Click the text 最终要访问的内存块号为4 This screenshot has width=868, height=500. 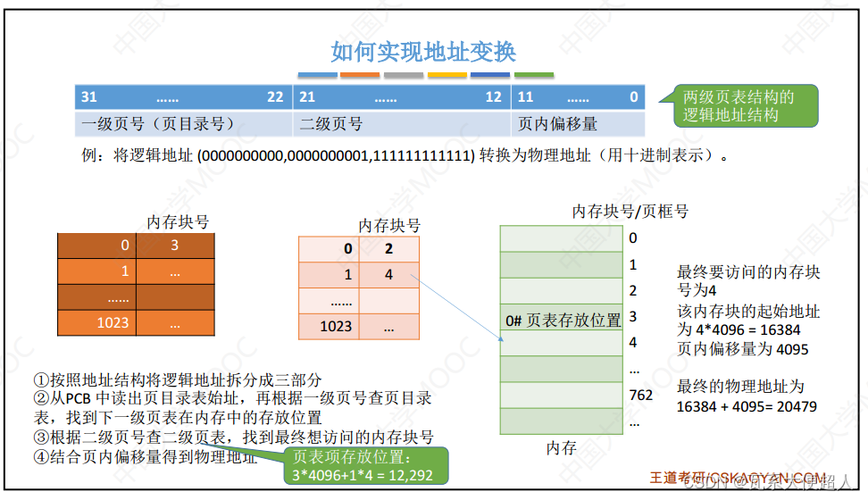point(747,280)
